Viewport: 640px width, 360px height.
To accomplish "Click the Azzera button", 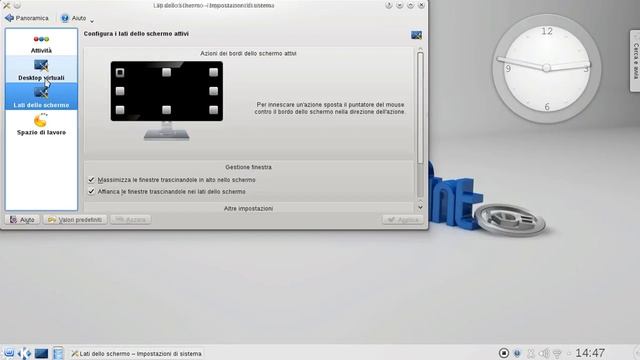I will (131, 220).
